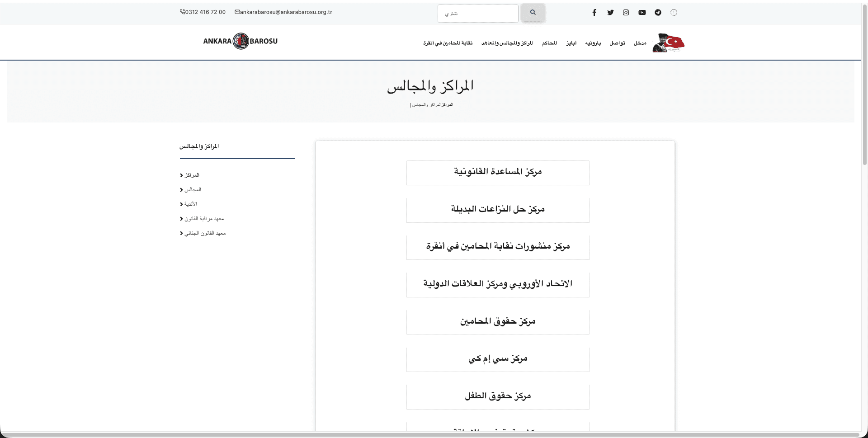This screenshot has width=868, height=438.
Task: Open the Twitter icon link
Action: [610, 13]
